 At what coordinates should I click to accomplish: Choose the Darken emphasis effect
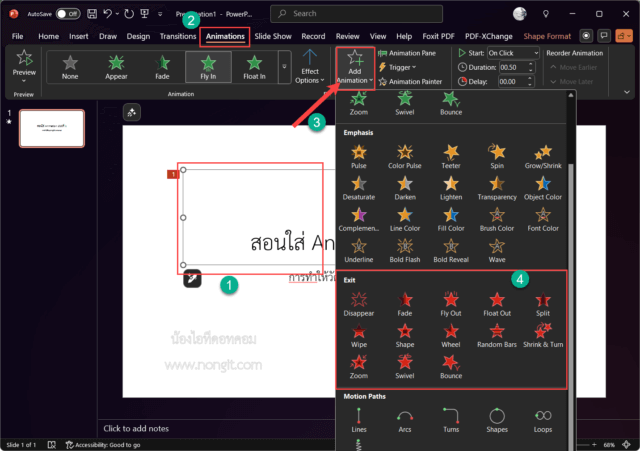pyautogui.click(x=404, y=188)
